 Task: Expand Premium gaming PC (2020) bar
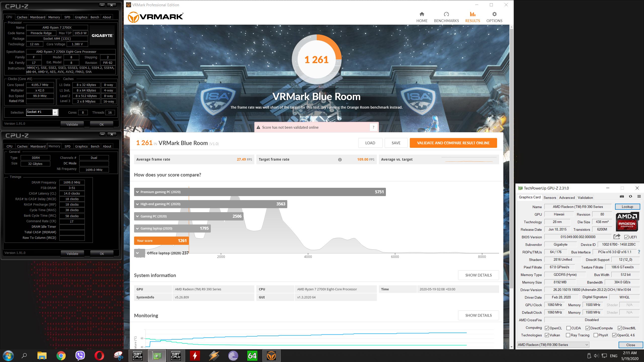[x=260, y=192]
